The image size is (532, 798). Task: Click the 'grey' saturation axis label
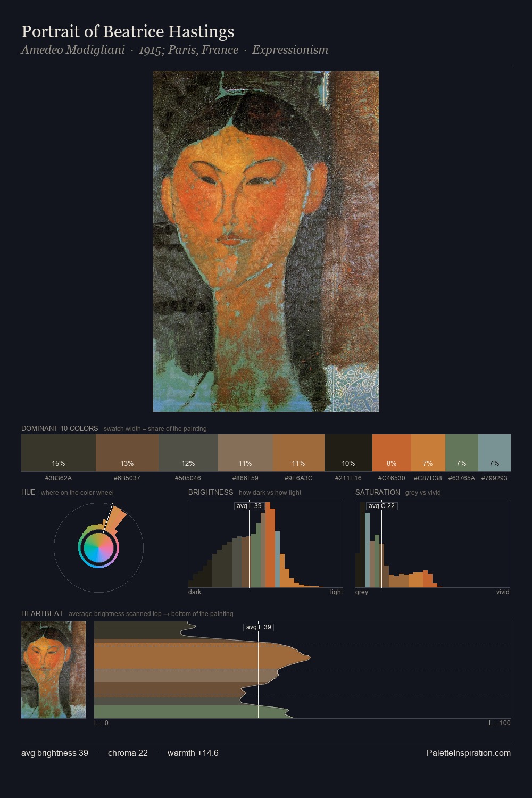tap(362, 592)
